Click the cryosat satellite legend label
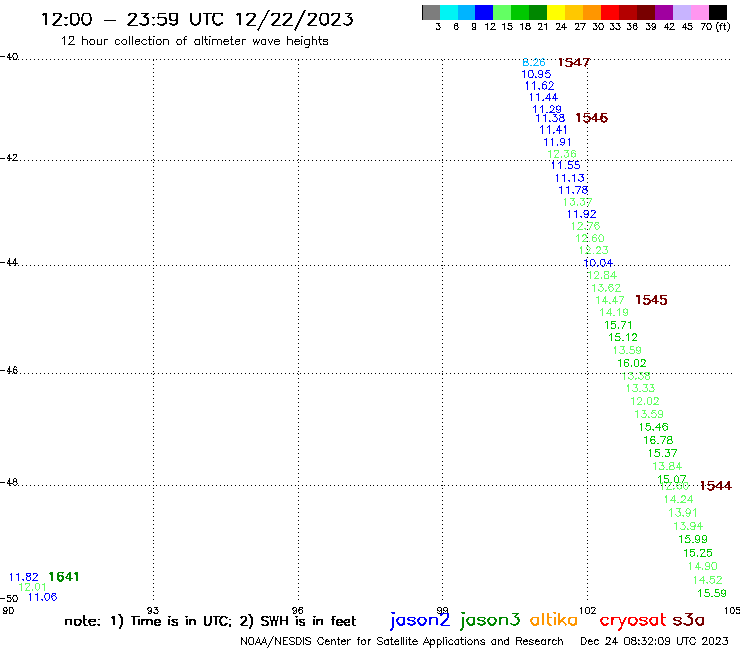Image resolution: width=740 pixels, height=650 pixels. 633,620
